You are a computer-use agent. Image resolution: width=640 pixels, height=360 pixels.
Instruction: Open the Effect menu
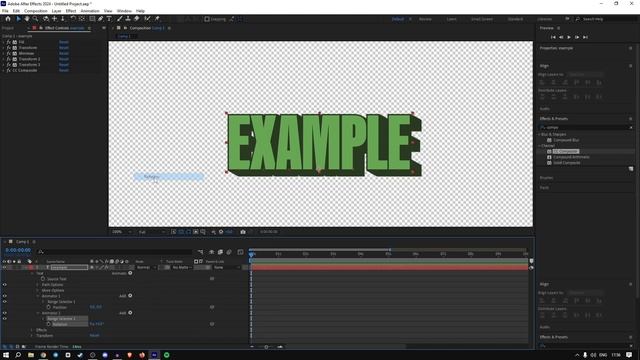coord(71,11)
